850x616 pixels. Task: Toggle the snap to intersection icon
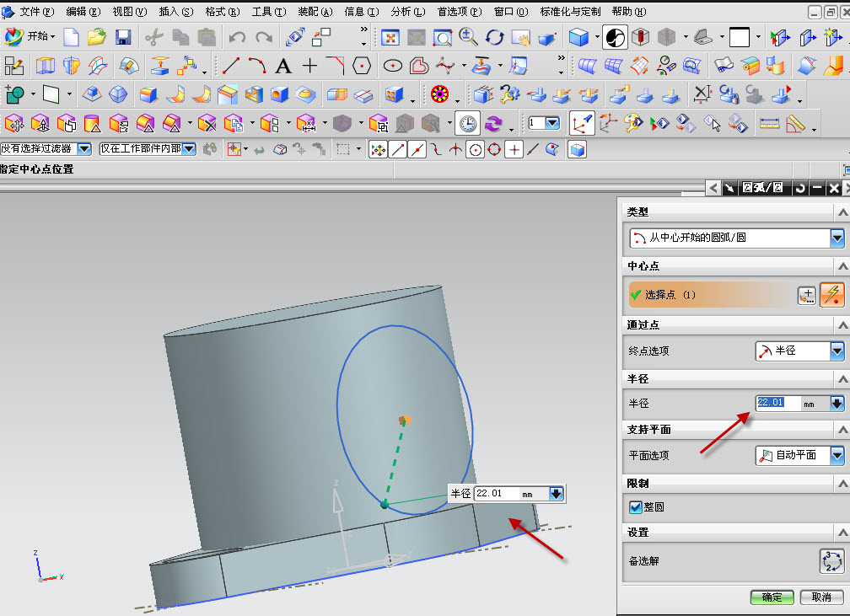click(455, 149)
